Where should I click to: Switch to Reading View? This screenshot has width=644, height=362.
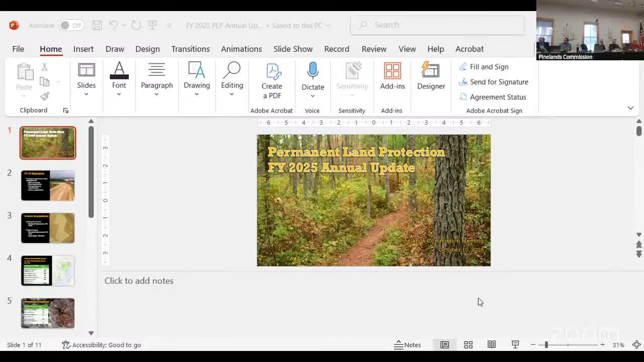pyautogui.click(x=492, y=345)
